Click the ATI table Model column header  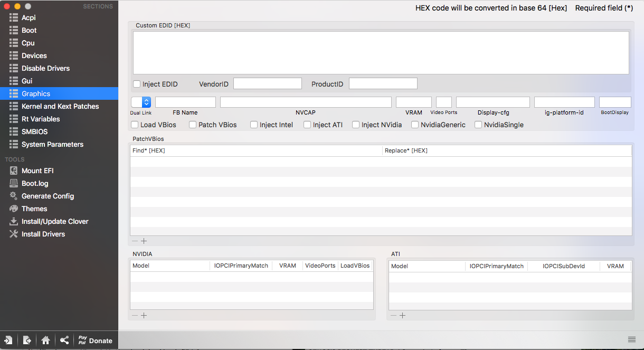tap(427, 266)
